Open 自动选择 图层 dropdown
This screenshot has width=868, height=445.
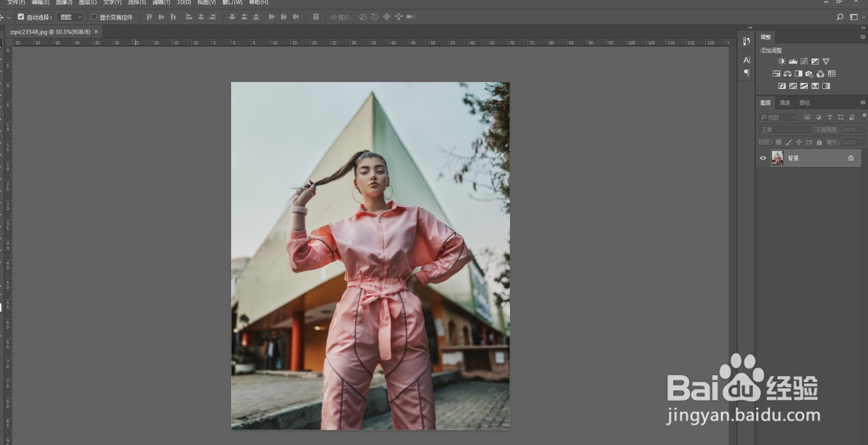pos(71,17)
